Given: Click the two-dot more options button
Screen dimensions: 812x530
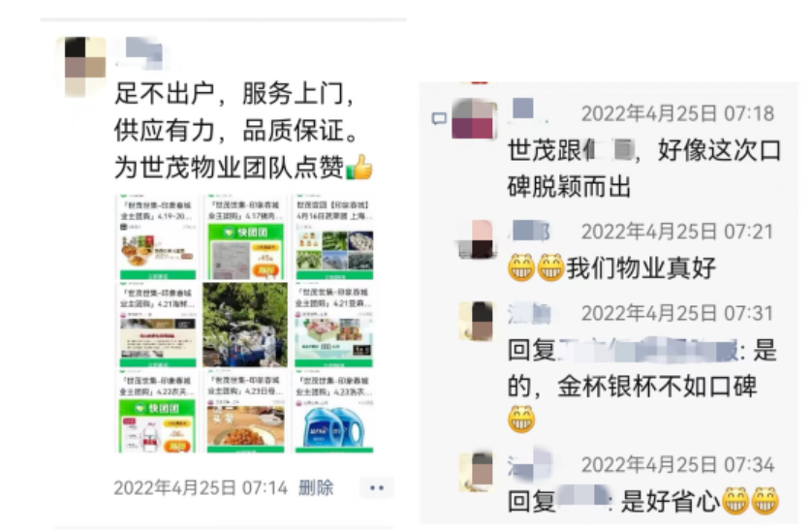Looking at the screenshot, I should [377, 487].
